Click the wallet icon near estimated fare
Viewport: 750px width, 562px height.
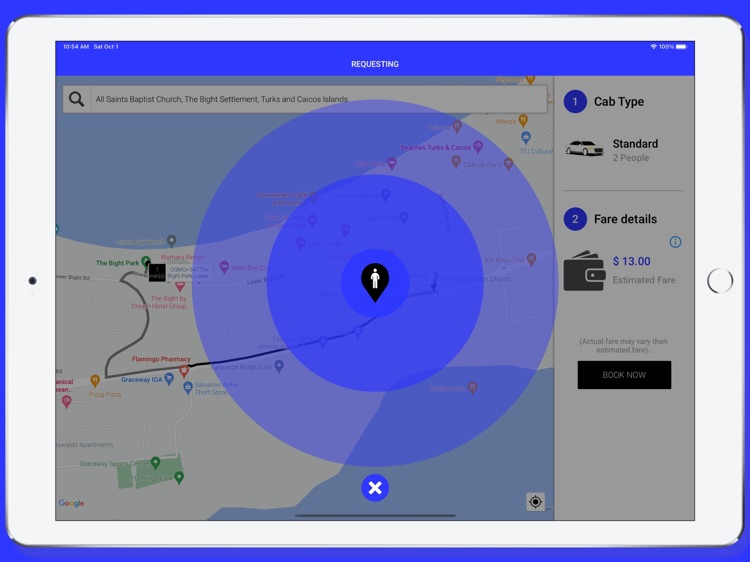(584, 271)
